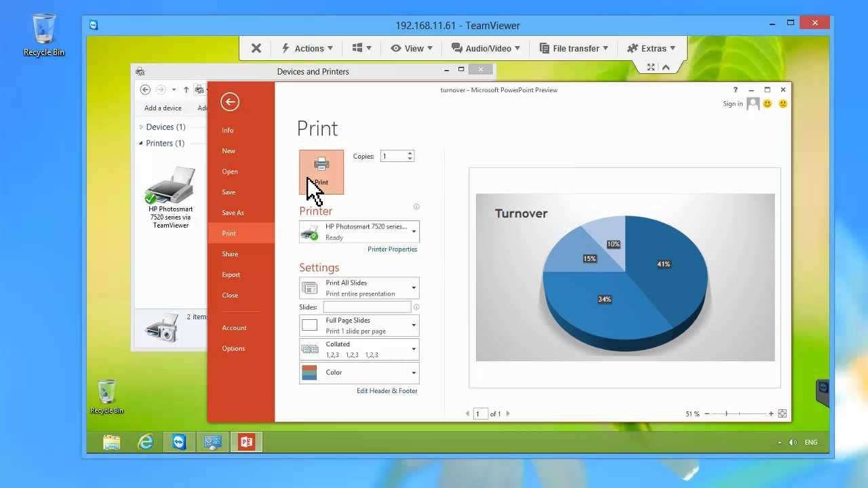Open PowerPoint Help question mark
The image size is (868, 488).
coord(735,89)
